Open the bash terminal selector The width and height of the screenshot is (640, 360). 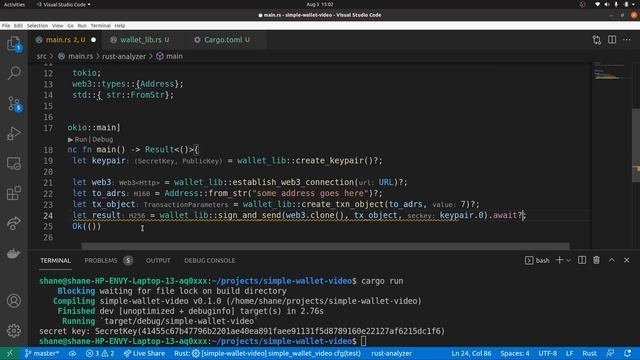pos(537,260)
